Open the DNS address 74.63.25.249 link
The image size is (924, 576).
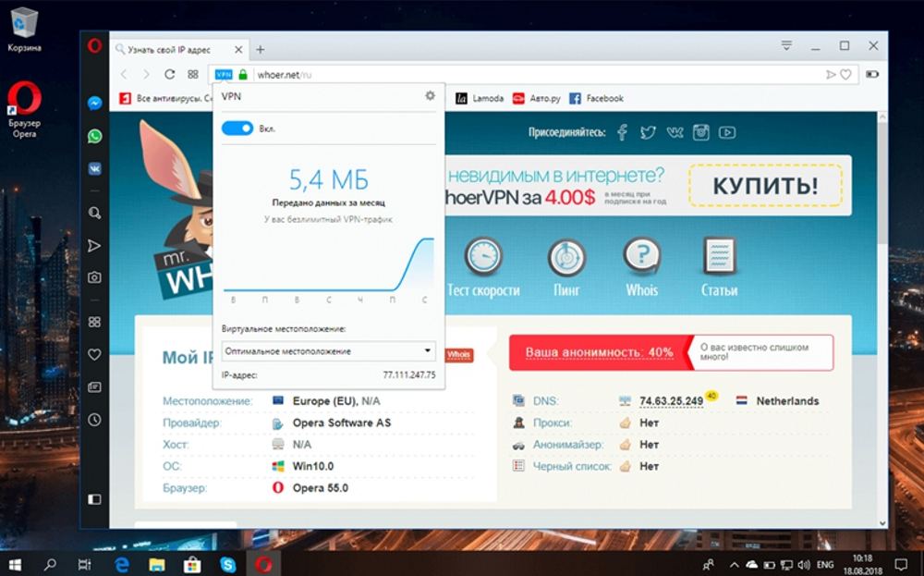[671, 401]
